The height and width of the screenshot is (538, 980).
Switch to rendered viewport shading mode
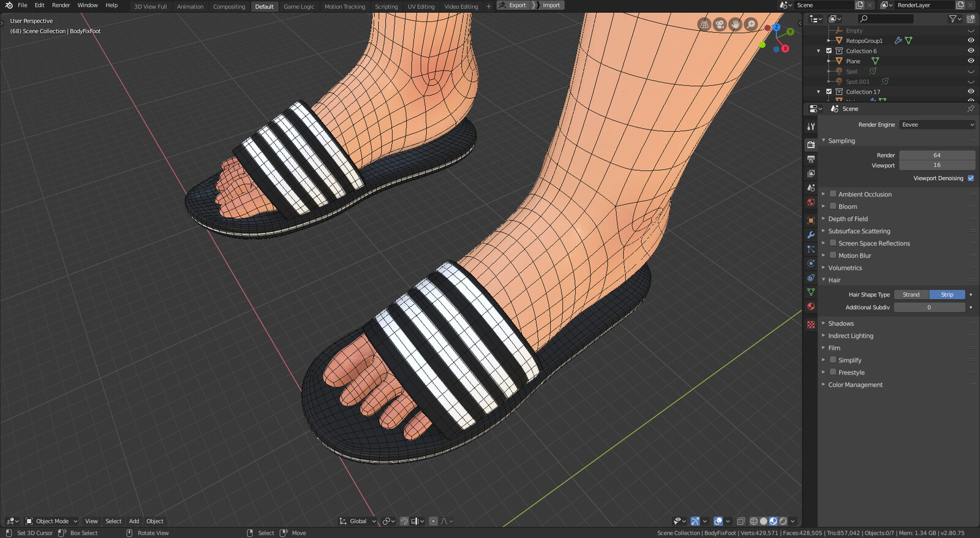click(783, 521)
